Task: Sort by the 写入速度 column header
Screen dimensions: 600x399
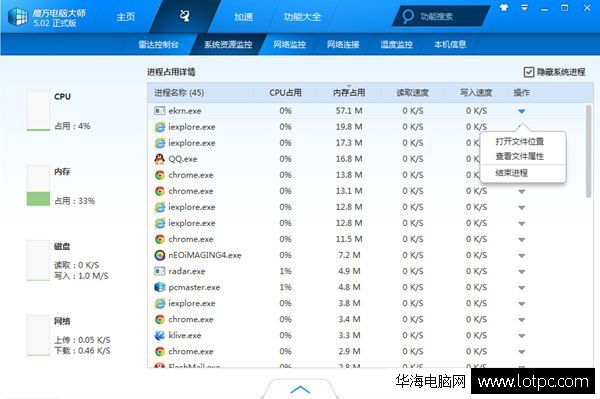Action: (x=476, y=93)
